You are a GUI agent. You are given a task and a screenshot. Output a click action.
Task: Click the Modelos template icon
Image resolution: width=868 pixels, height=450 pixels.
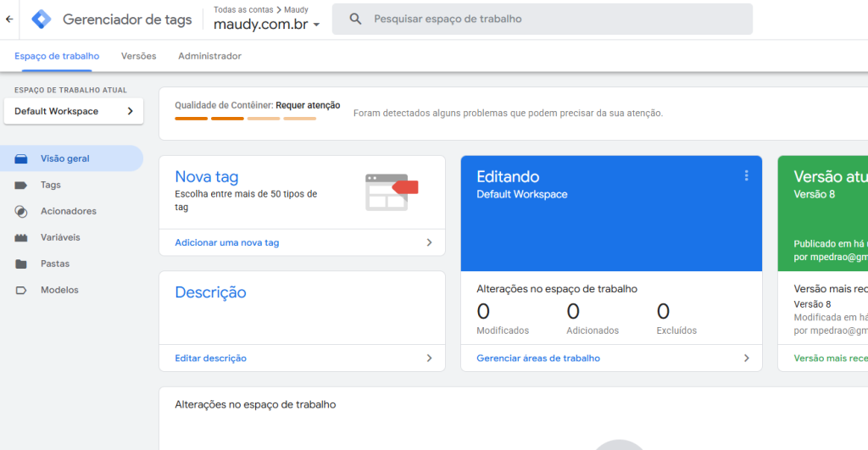(x=21, y=290)
